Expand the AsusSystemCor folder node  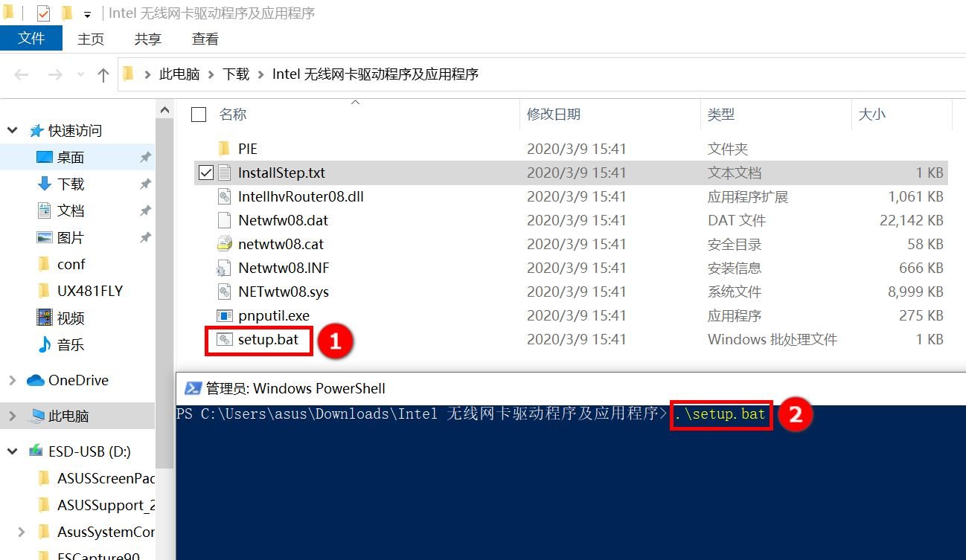pyautogui.click(x=22, y=532)
